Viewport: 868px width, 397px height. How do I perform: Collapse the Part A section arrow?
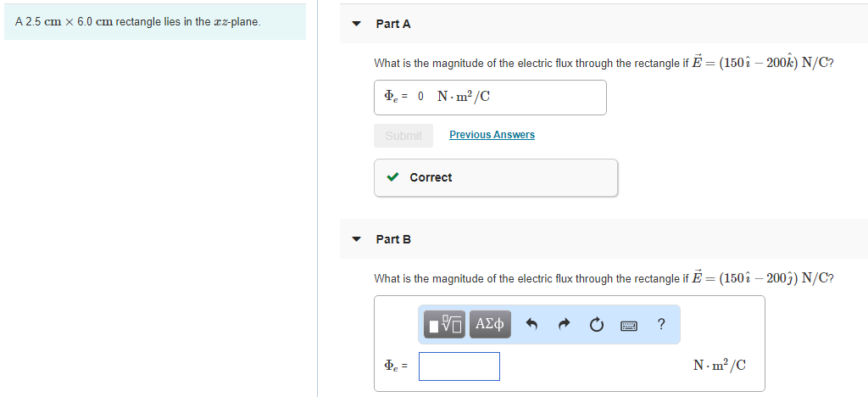point(357,24)
